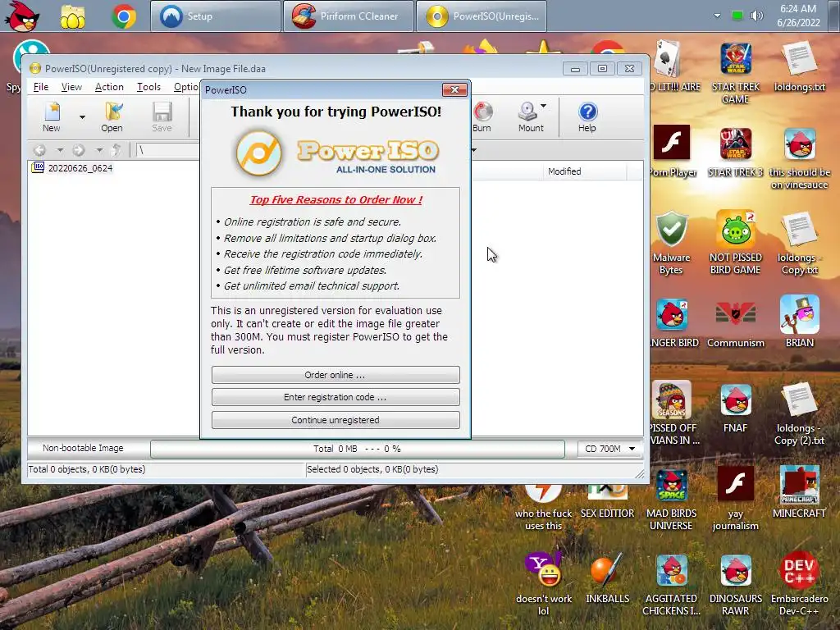
Task: Click the back navigation arrow icon
Action: (x=39, y=150)
